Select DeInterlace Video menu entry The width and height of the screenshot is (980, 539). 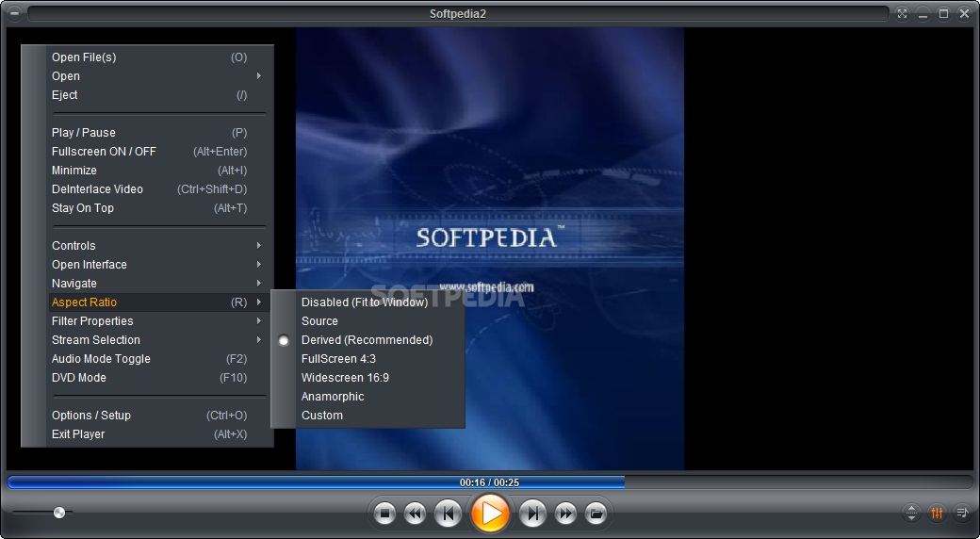point(159,188)
